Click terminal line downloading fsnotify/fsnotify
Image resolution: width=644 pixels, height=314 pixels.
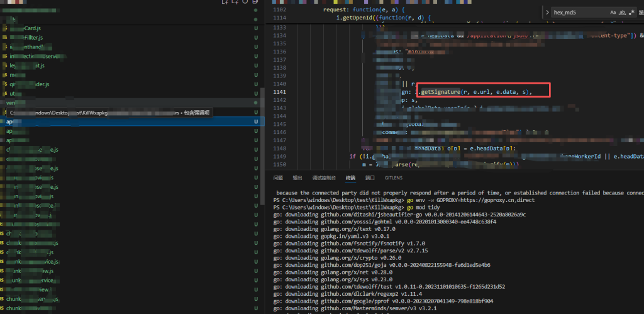pos(349,244)
